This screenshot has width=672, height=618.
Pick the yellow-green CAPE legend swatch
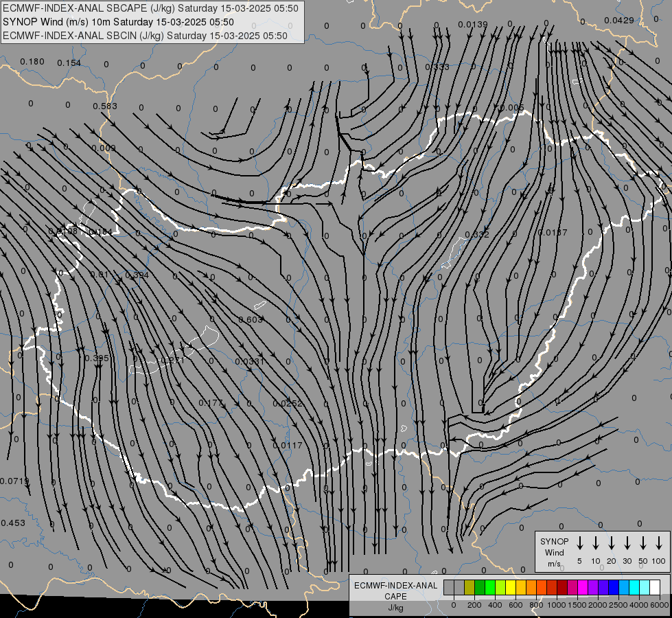point(500,587)
